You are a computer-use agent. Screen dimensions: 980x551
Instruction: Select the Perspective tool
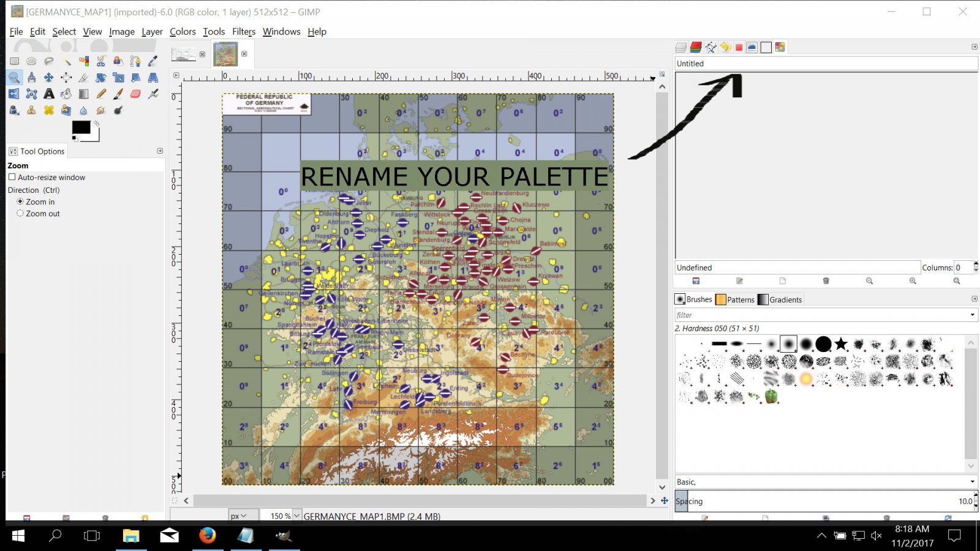pyautogui.click(x=153, y=77)
